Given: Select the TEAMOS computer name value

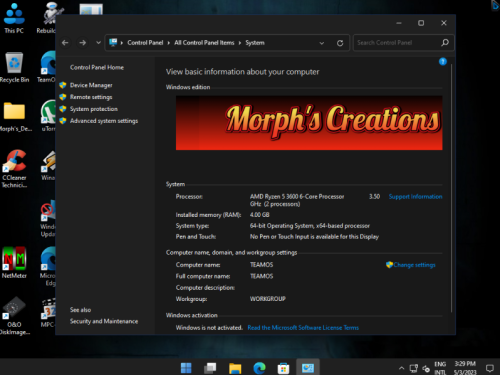Looking at the screenshot, I should pos(261,265).
